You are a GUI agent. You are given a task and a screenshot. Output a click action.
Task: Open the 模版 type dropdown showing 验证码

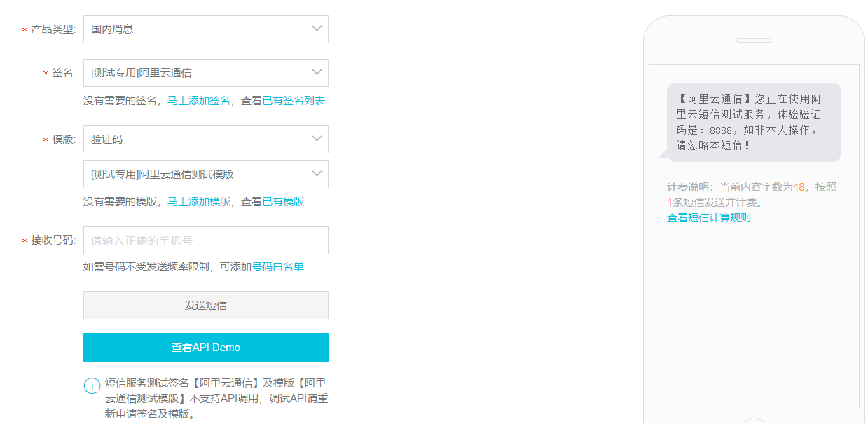[205, 139]
